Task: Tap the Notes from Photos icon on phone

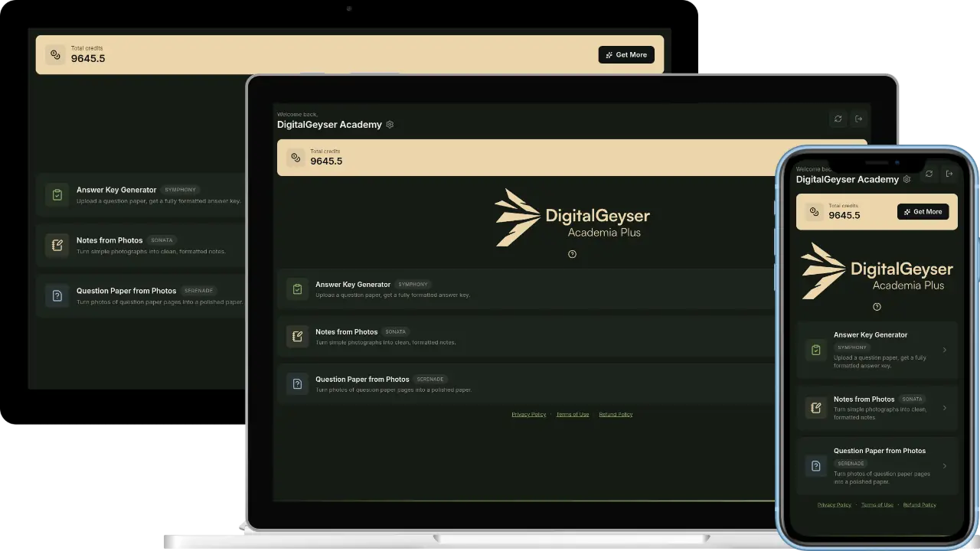Action: click(815, 408)
